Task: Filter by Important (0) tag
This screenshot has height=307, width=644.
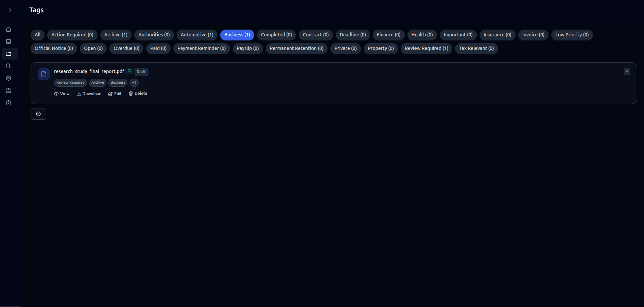Action: pos(458,35)
